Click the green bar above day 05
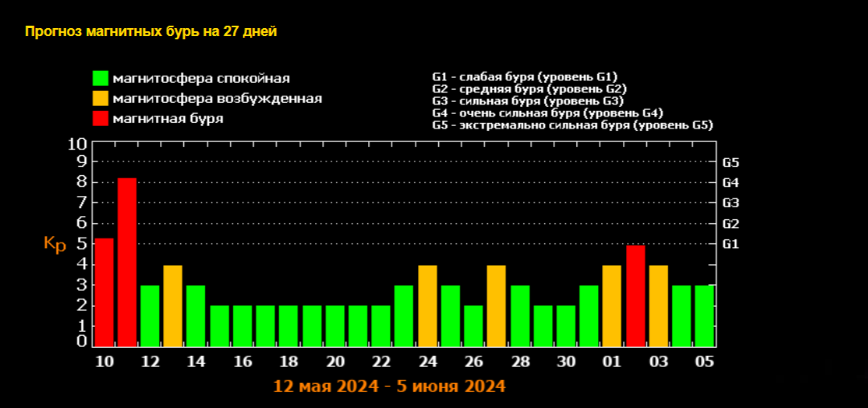 tap(705, 316)
